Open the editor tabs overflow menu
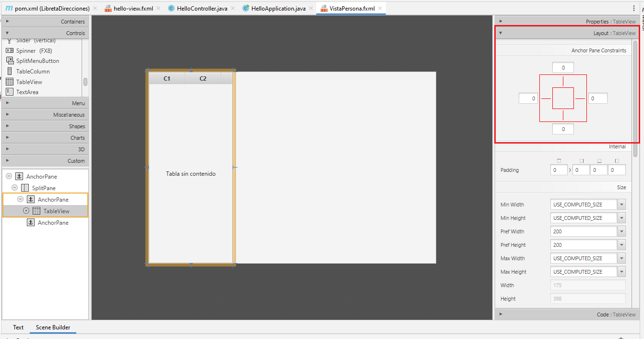The height and width of the screenshot is (339, 644). click(x=634, y=8)
